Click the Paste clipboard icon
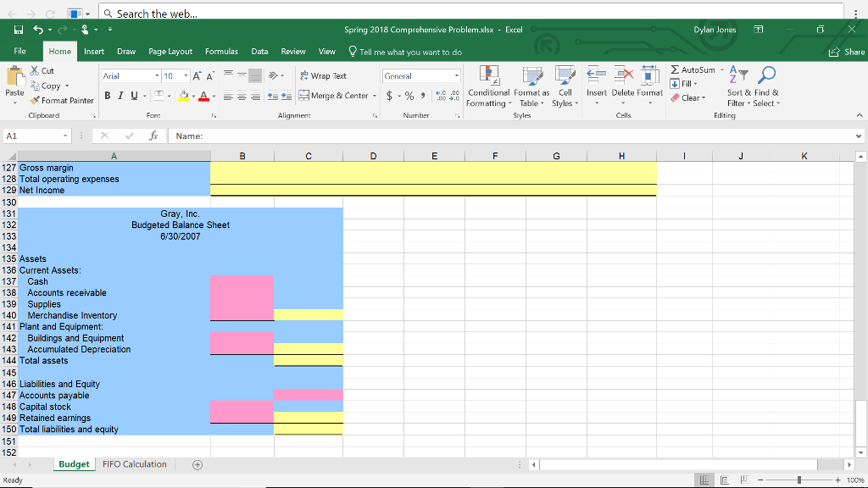 pos(15,77)
